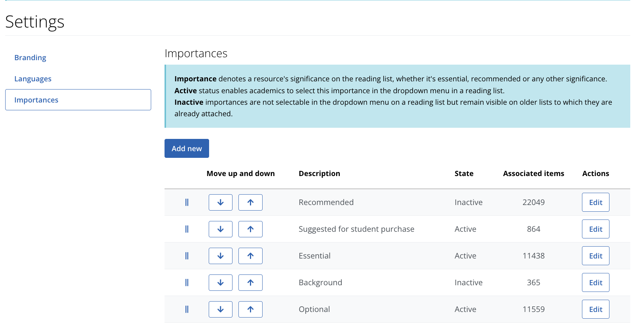This screenshot has width=644, height=335.
Task: Open the Languages settings section
Action: click(33, 78)
